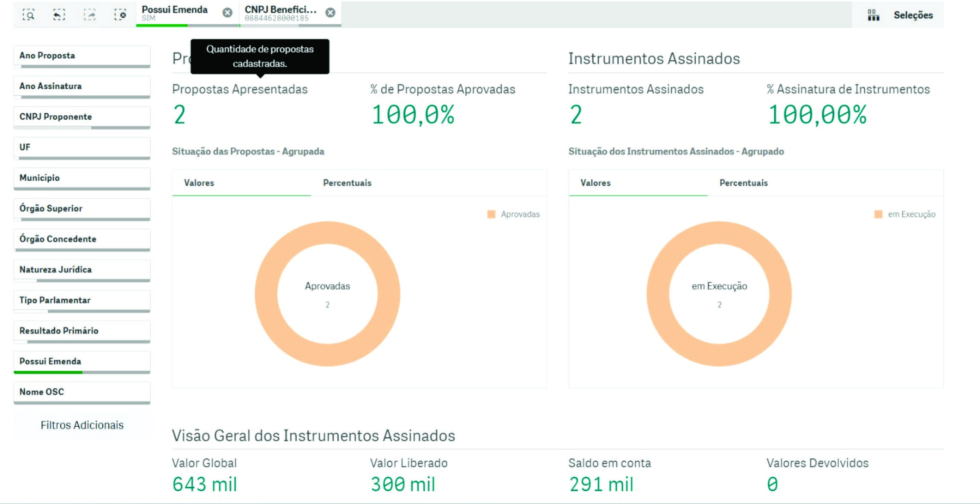The height and width of the screenshot is (504, 980).
Task: Step back one selection using the undo icon
Action: 60,14
